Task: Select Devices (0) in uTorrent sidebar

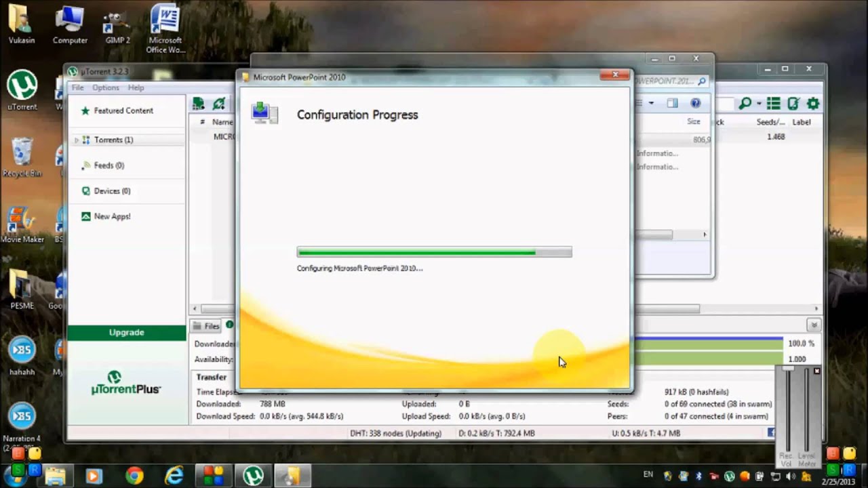Action: (112, 191)
